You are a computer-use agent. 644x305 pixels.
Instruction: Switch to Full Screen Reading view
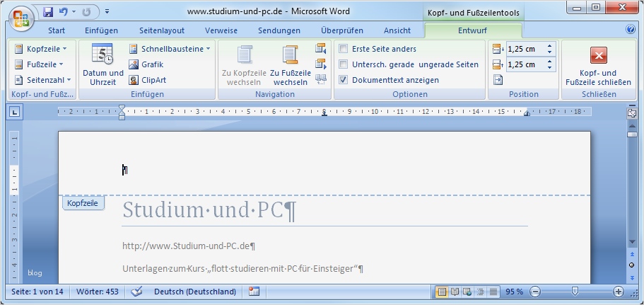click(455, 292)
